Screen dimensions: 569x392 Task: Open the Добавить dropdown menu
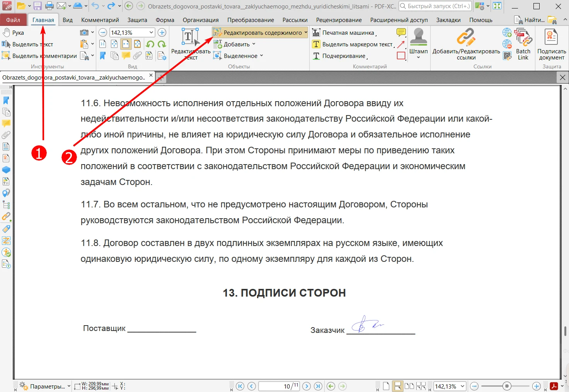236,44
